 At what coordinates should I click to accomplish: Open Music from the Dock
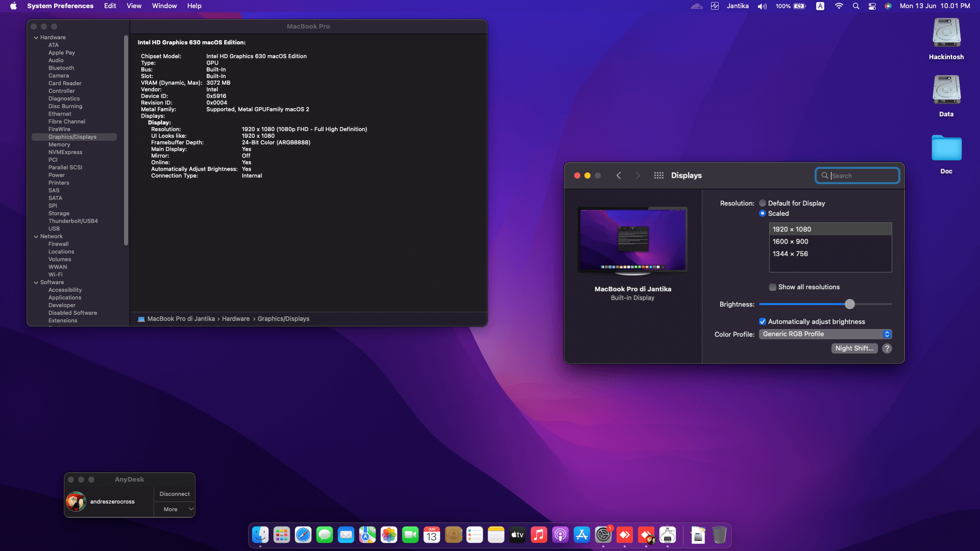[x=539, y=535]
